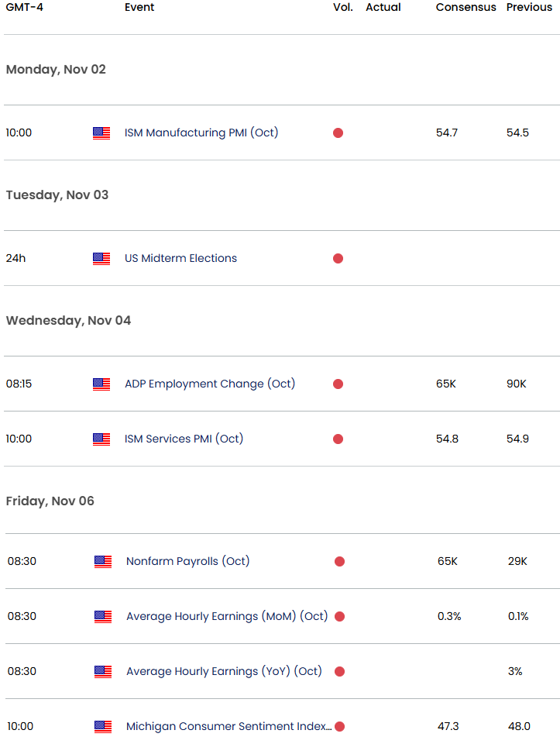The width and height of the screenshot is (560, 737).
Task: Click the Vol. column header
Action: tap(343, 7)
